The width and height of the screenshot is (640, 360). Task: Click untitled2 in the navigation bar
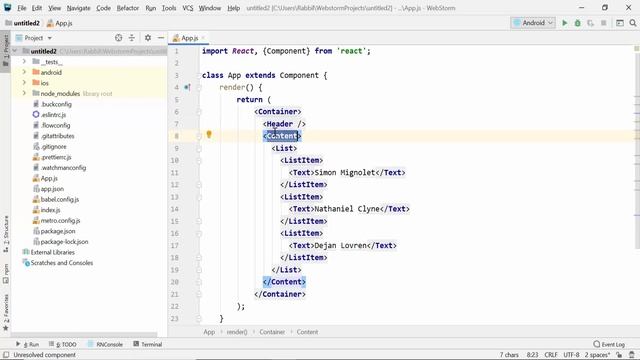point(22,23)
